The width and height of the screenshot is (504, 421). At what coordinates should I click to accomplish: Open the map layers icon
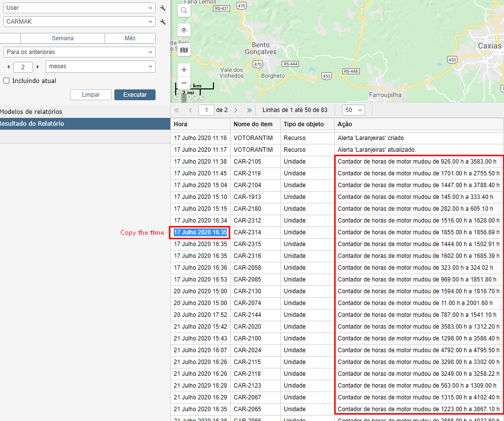(x=184, y=50)
